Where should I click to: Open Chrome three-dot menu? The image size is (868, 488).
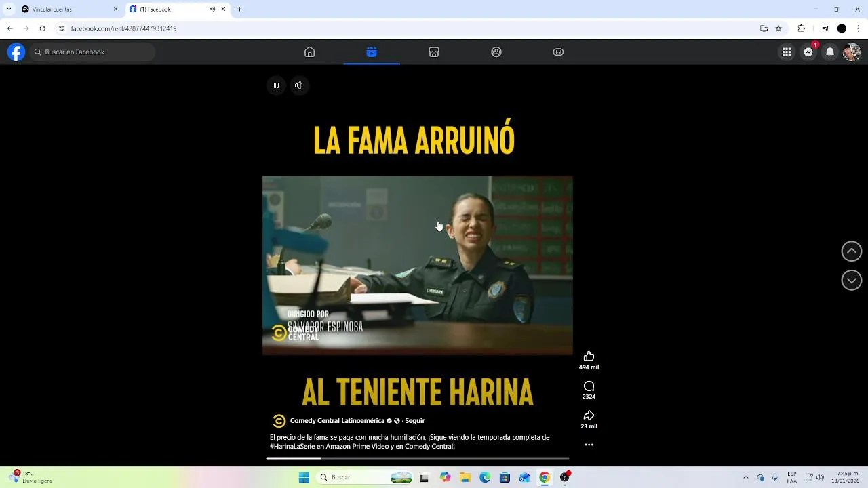coord(859,28)
